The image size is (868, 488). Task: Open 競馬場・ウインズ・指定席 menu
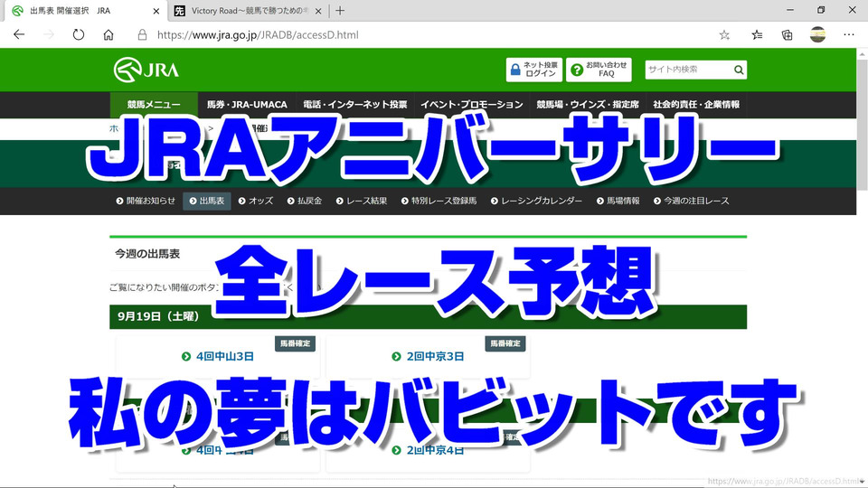tap(588, 105)
